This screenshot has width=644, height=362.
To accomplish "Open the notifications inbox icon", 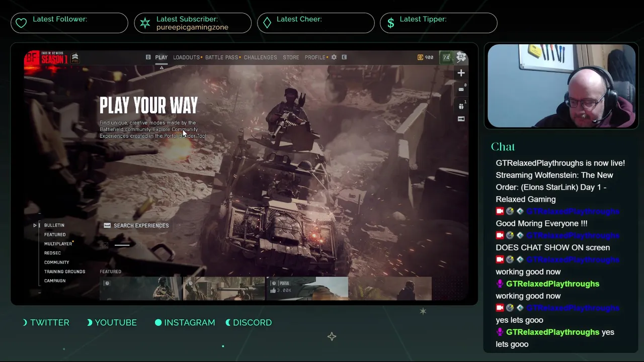I will [x=461, y=89].
